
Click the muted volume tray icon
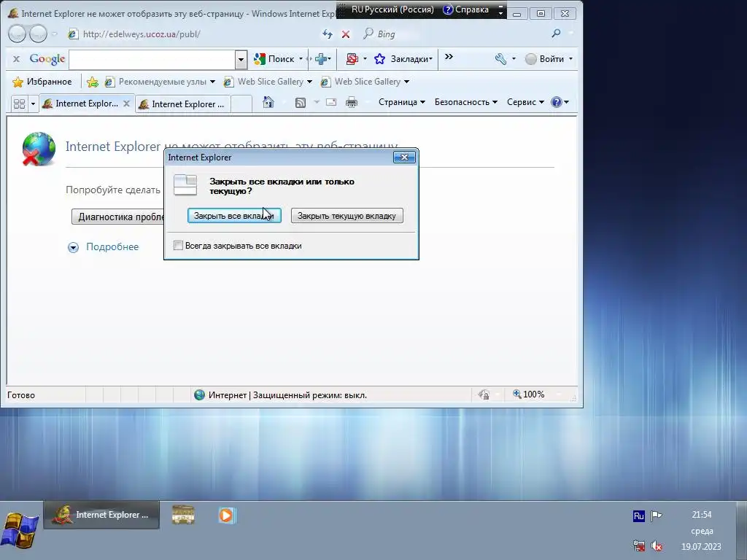657,545
